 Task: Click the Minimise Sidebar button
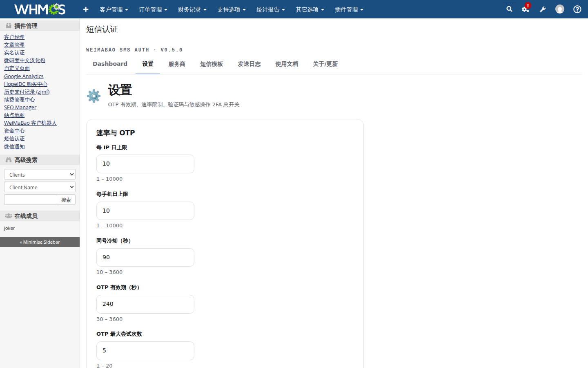click(40, 242)
